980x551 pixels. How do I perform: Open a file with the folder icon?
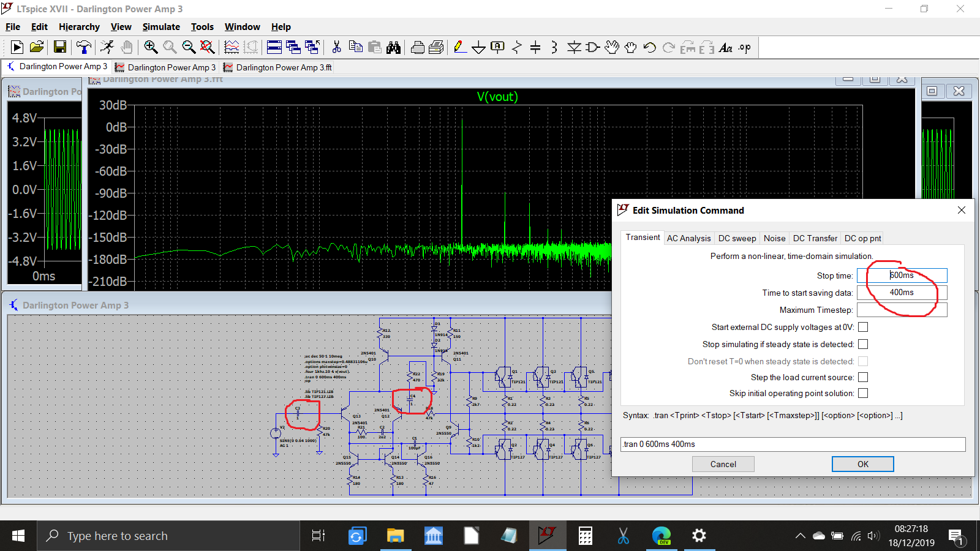pyautogui.click(x=37, y=47)
